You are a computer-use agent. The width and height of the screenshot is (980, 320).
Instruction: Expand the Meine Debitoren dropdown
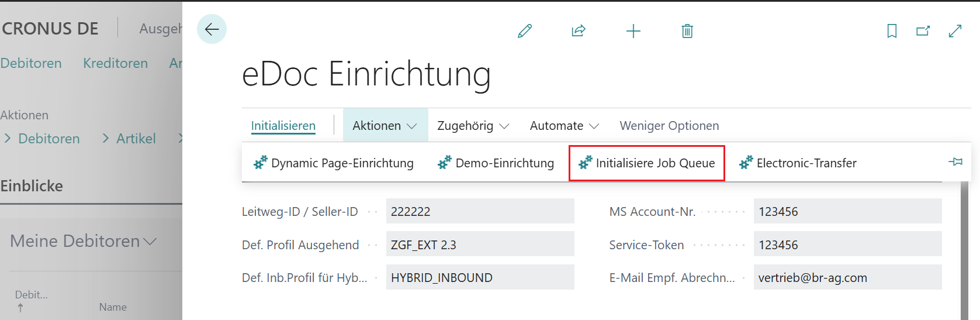click(x=84, y=241)
